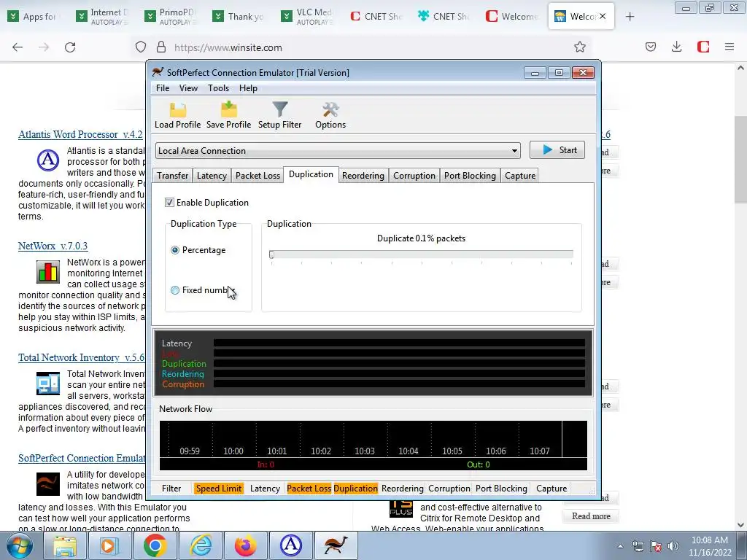Open Windows Start menu orb
The width and height of the screenshot is (747, 560).
click(x=19, y=545)
